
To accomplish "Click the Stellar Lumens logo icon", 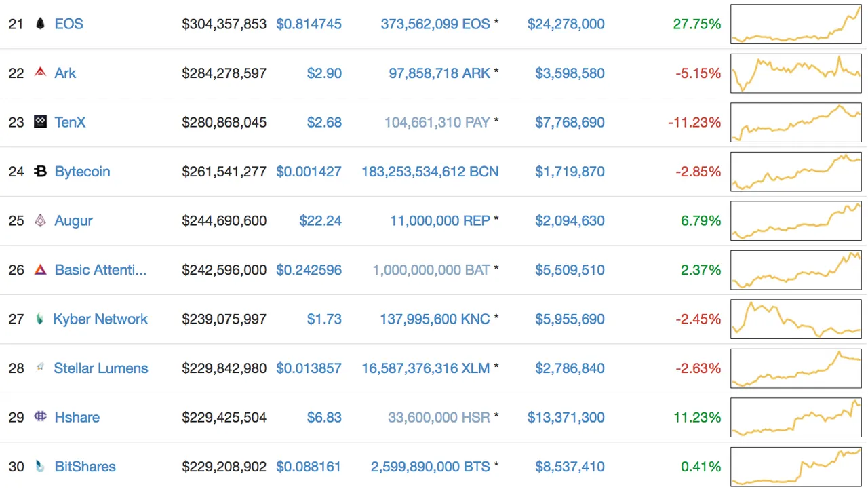I will click(x=40, y=368).
